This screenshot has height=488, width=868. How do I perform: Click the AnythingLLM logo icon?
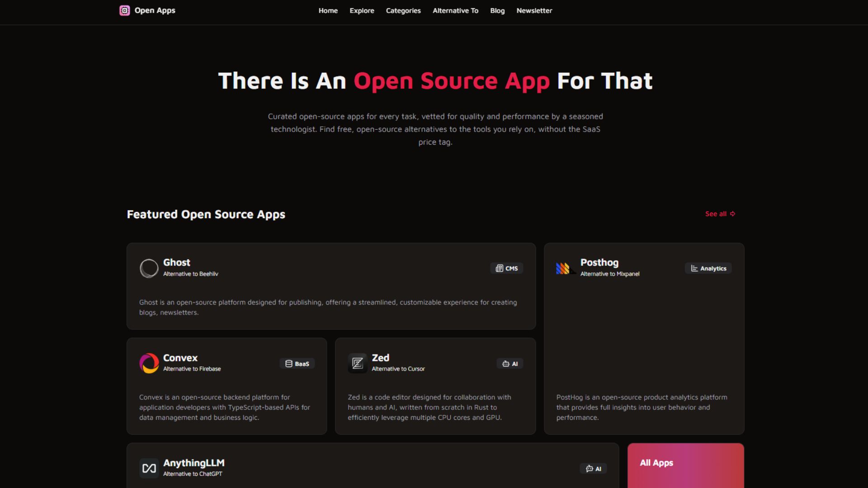(149, 468)
